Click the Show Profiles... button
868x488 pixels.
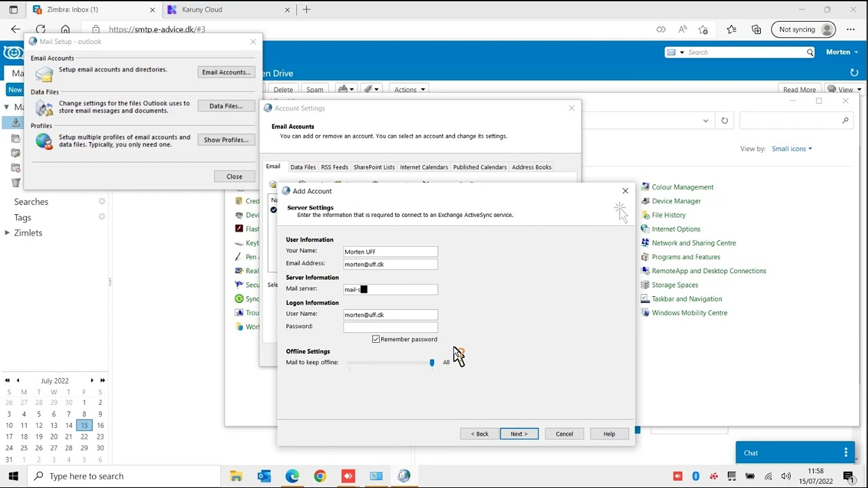226,140
